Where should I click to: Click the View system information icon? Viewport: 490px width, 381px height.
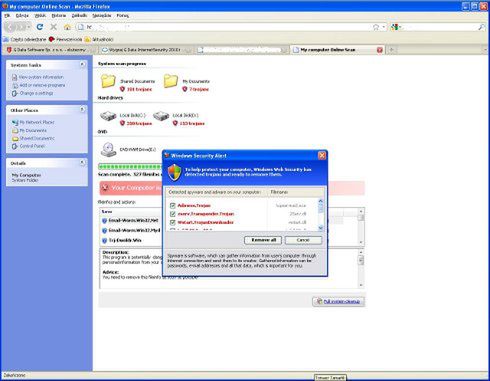[x=15, y=77]
